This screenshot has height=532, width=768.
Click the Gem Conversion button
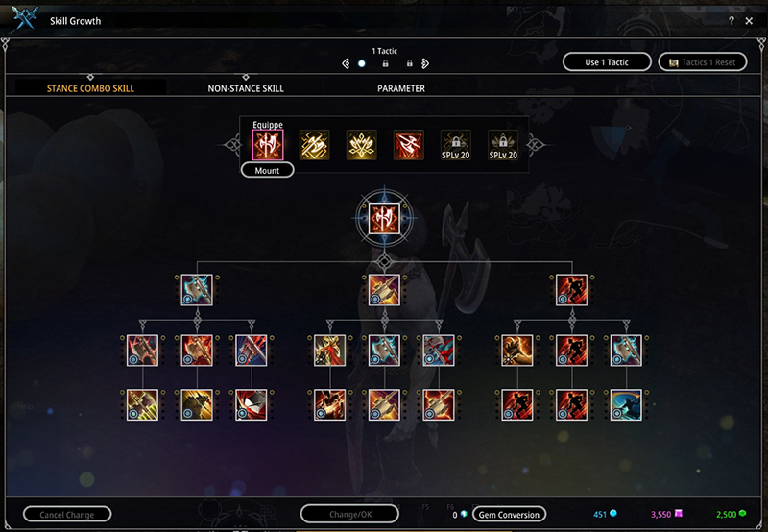[x=509, y=515]
